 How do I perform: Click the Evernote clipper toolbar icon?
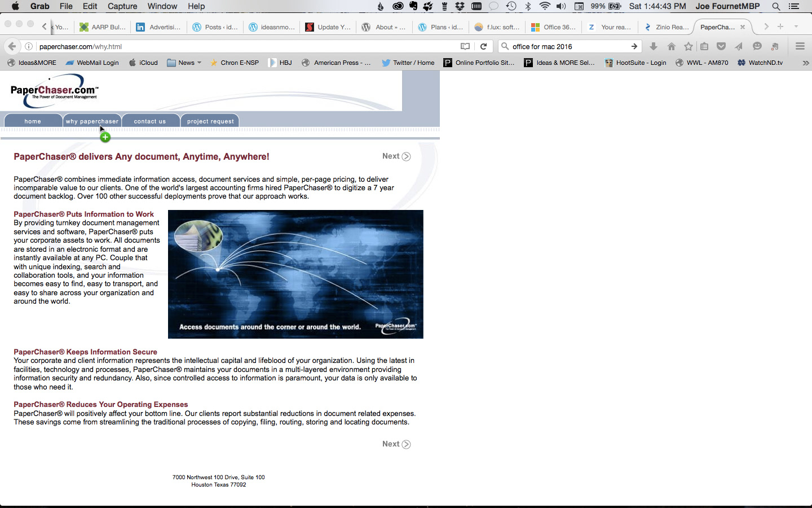pos(775,46)
